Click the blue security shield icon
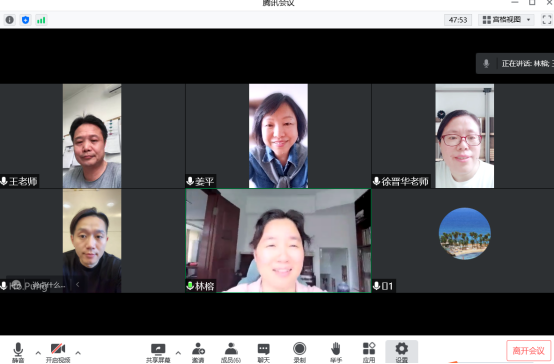The image size is (554, 364). [x=25, y=20]
